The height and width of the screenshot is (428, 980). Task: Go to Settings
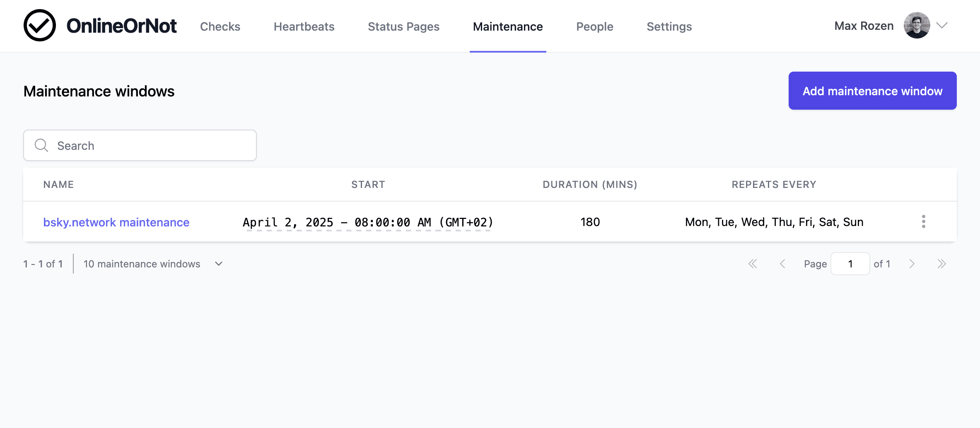669,26
